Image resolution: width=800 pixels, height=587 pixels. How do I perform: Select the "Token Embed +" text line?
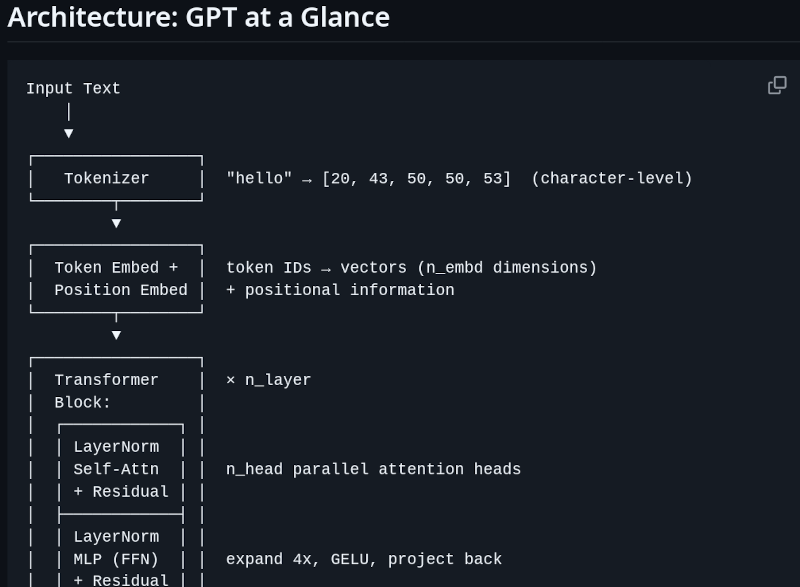pyautogui.click(x=116, y=268)
